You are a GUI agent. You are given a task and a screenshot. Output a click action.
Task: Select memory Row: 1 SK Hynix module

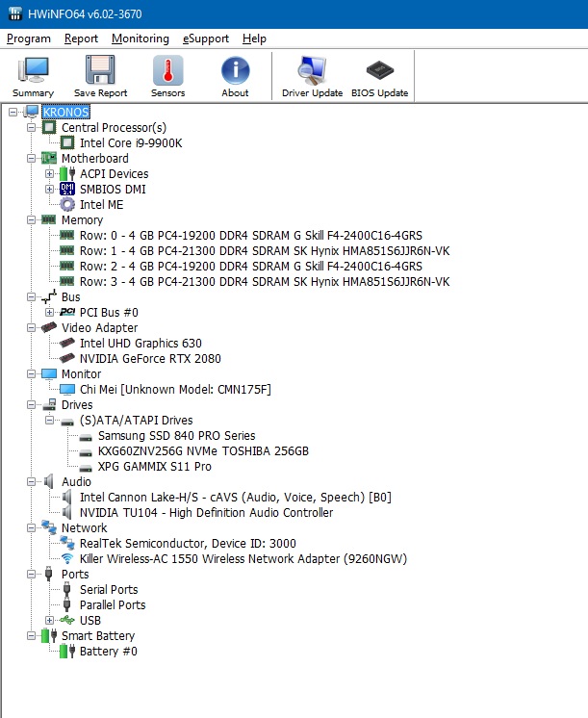[265, 251]
